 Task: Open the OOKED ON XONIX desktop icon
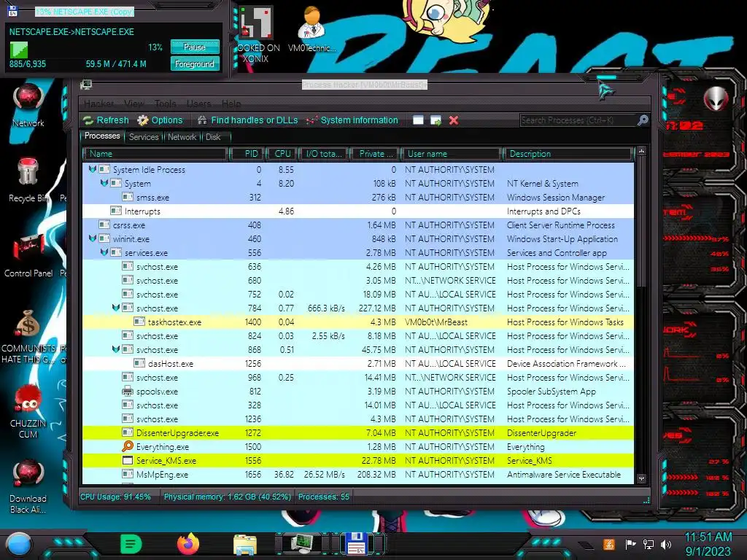pyautogui.click(x=258, y=35)
